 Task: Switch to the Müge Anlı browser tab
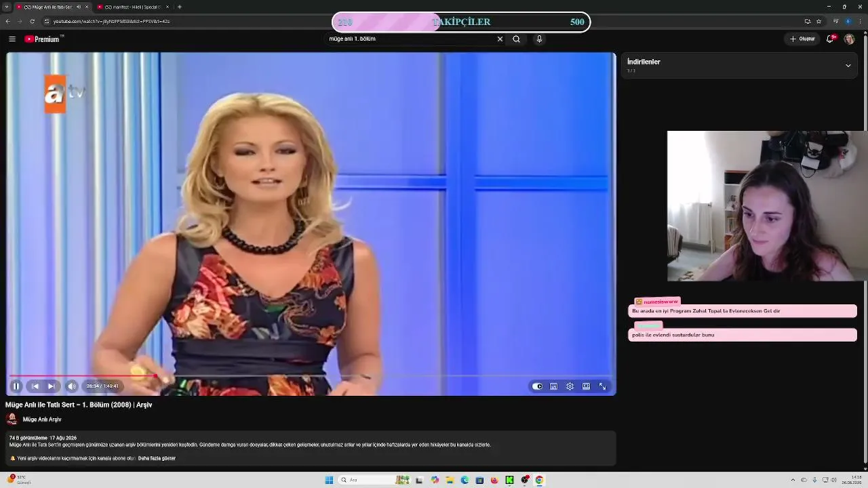47,7
